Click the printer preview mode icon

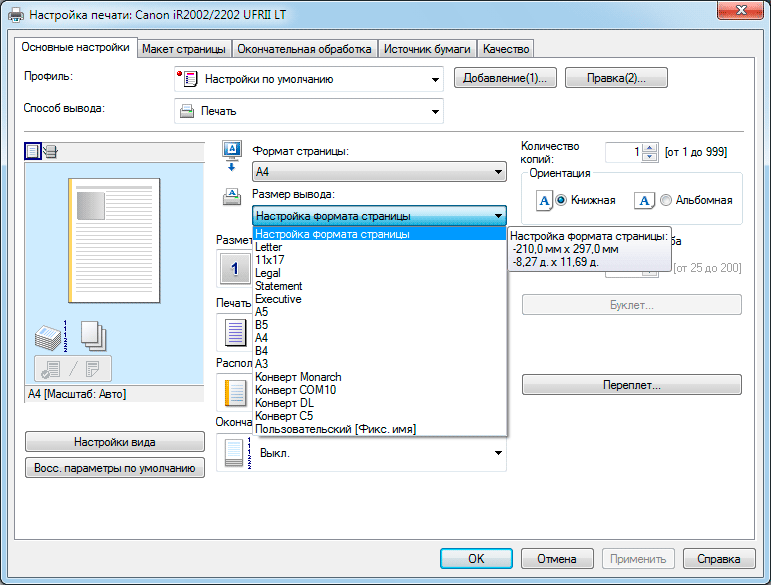[x=50, y=151]
